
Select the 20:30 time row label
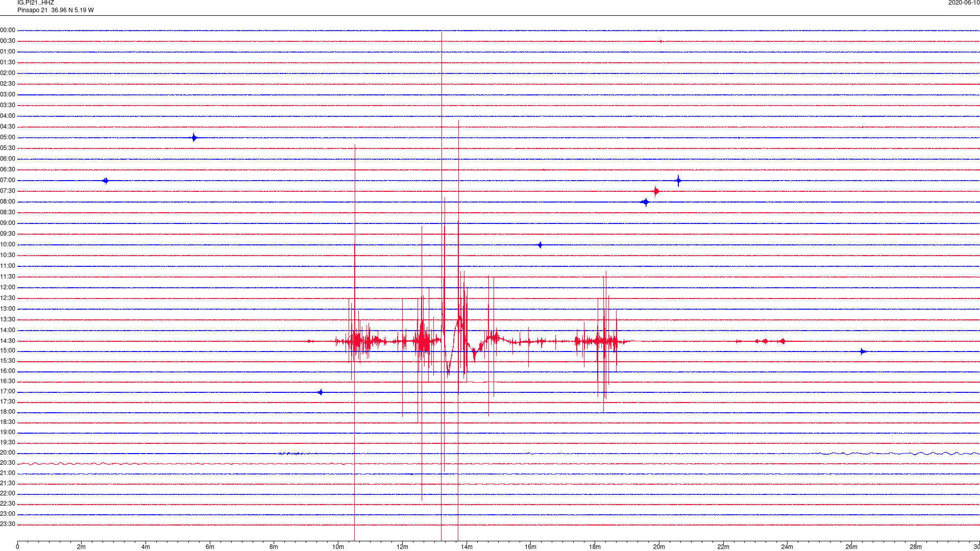(x=8, y=463)
